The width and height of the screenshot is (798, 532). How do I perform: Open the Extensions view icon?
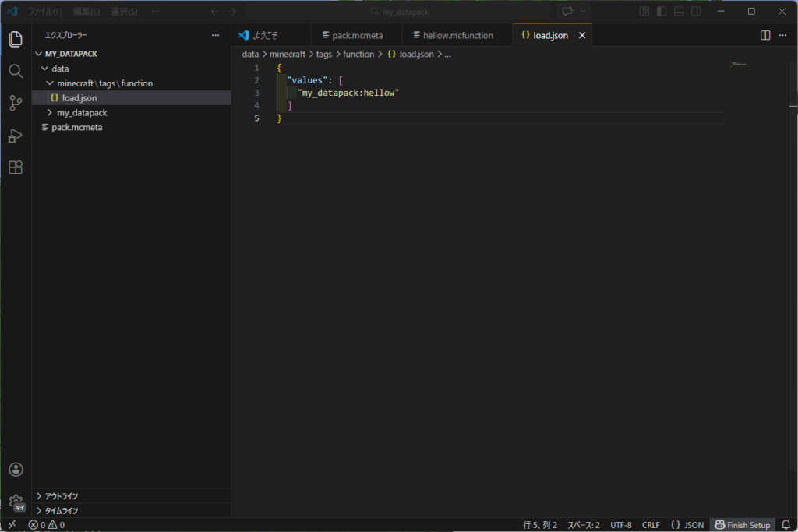click(x=16, y=167)
